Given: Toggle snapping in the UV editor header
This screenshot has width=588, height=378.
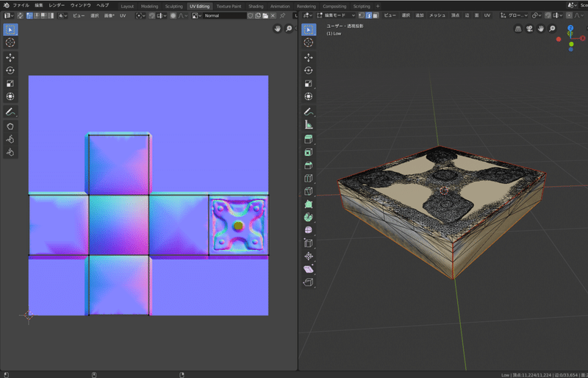Looking at the screenshot, I should point(152,15).
